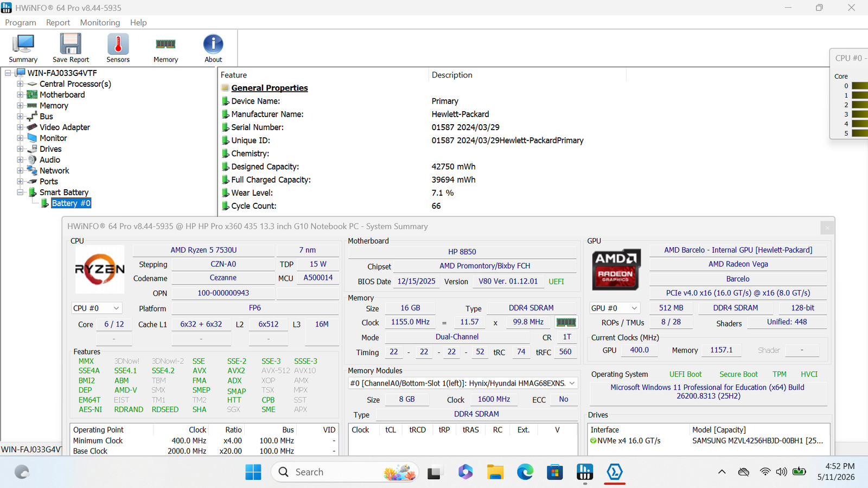Click the Save Report floppy disk icon

[71, 44]
